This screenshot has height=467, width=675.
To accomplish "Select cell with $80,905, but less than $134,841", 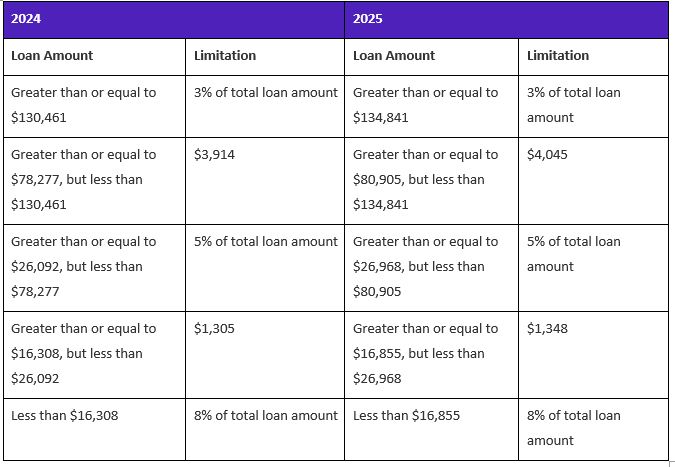I will 431,181.
